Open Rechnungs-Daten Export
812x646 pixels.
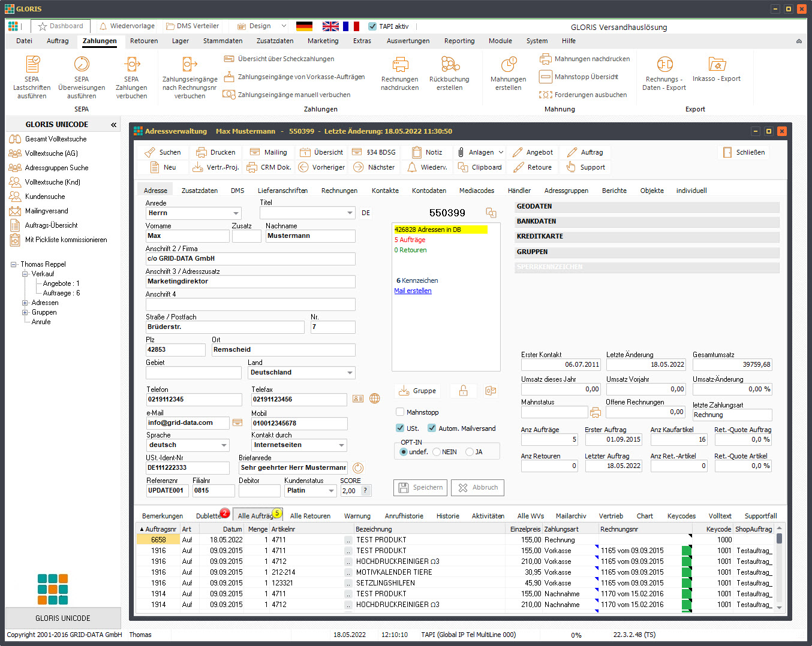664,74
